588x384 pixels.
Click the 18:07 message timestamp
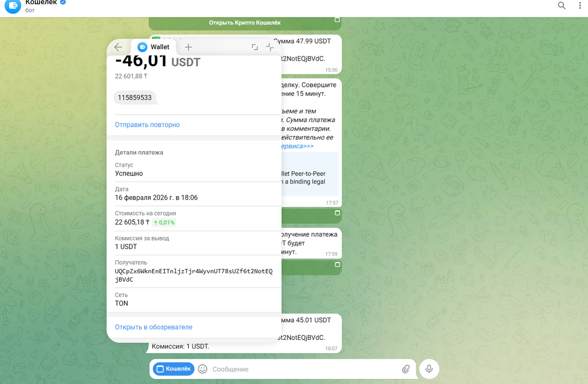pyautogui.click(x=331, y=349)
